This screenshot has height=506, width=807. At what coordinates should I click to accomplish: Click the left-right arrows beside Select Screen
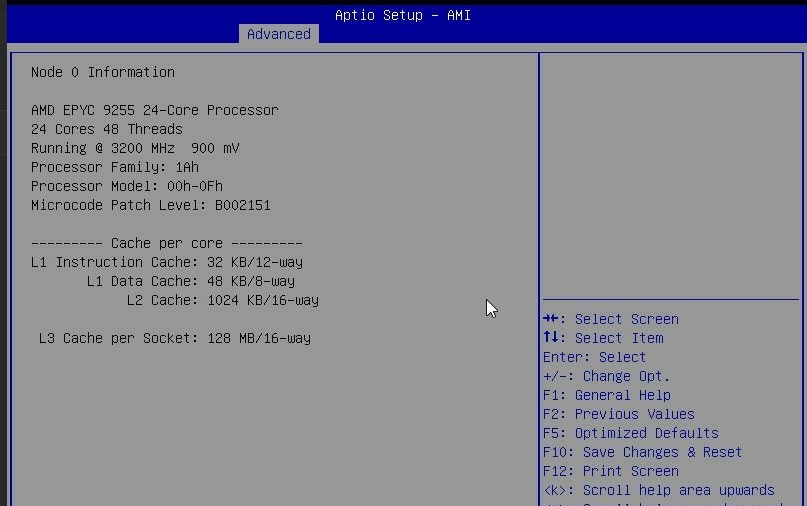[554, 319]
